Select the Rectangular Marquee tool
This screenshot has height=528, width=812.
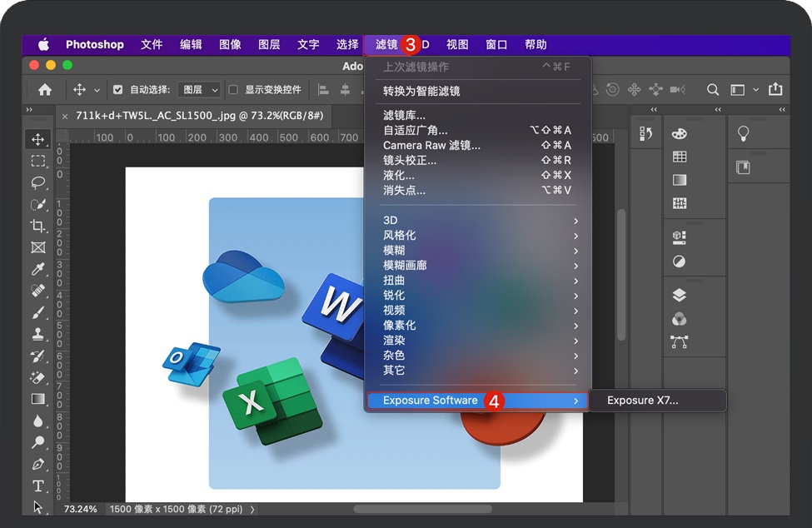[x=37, y=161]
